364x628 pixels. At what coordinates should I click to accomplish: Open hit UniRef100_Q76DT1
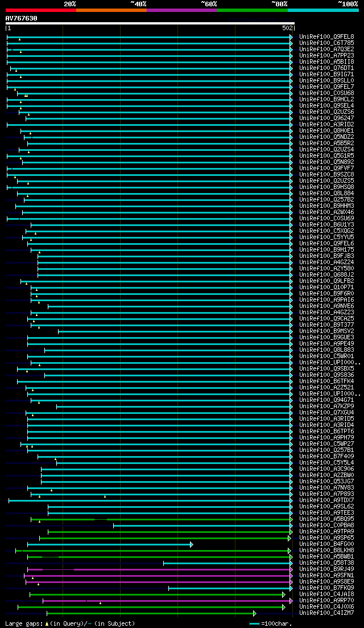coord(326,68)
